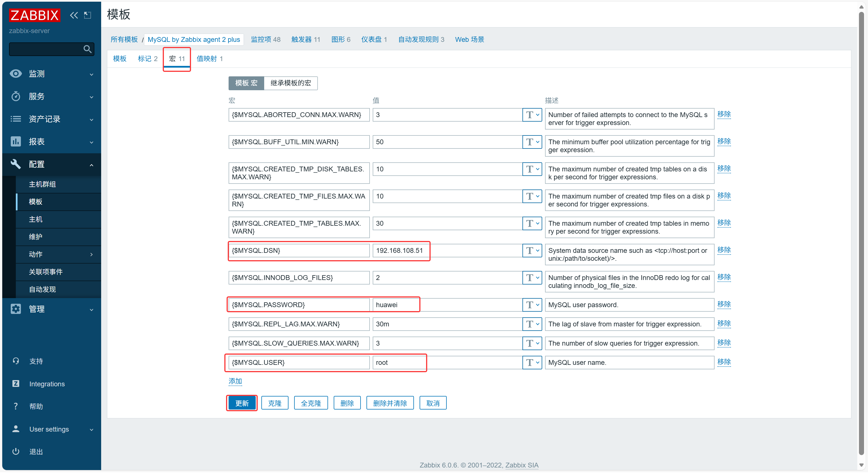Expand User settings chevron
868x474 pixels.
[91, 430]
